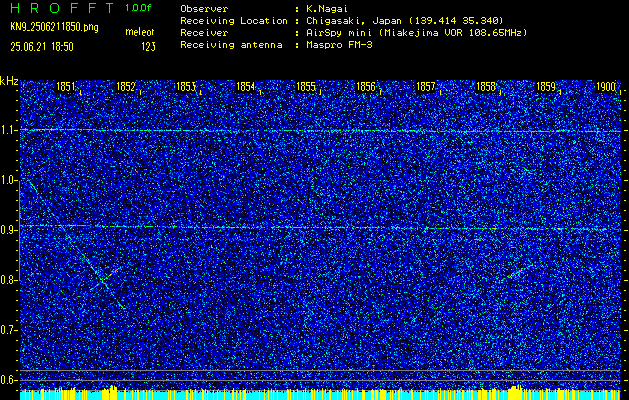Click the 0.6 kHz axis label

coord(7,380)
